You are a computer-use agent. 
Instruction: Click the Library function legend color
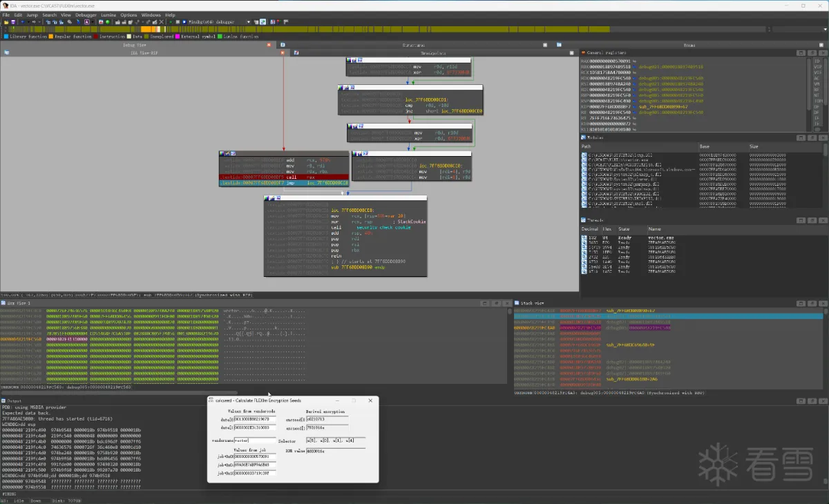tap(6, 37)
